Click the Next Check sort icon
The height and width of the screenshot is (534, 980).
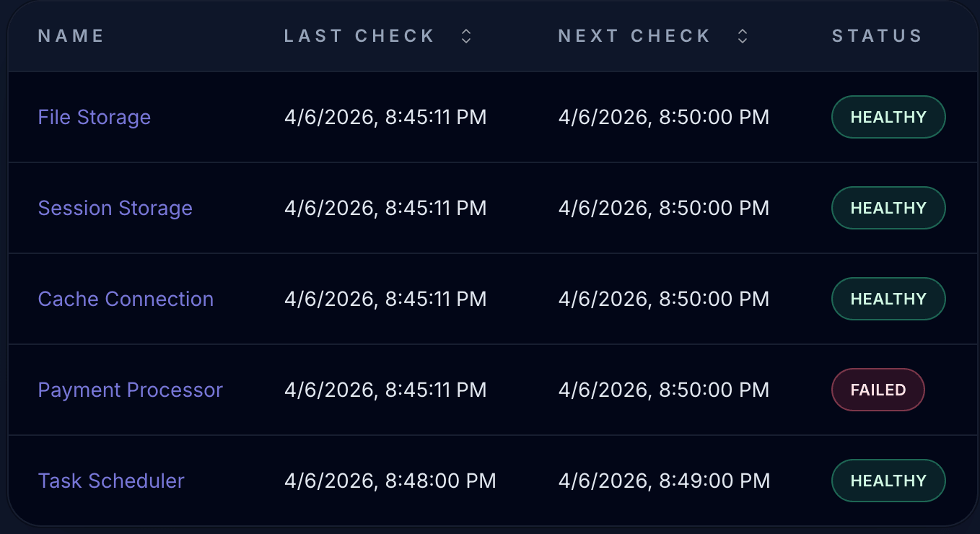[742, 36]
